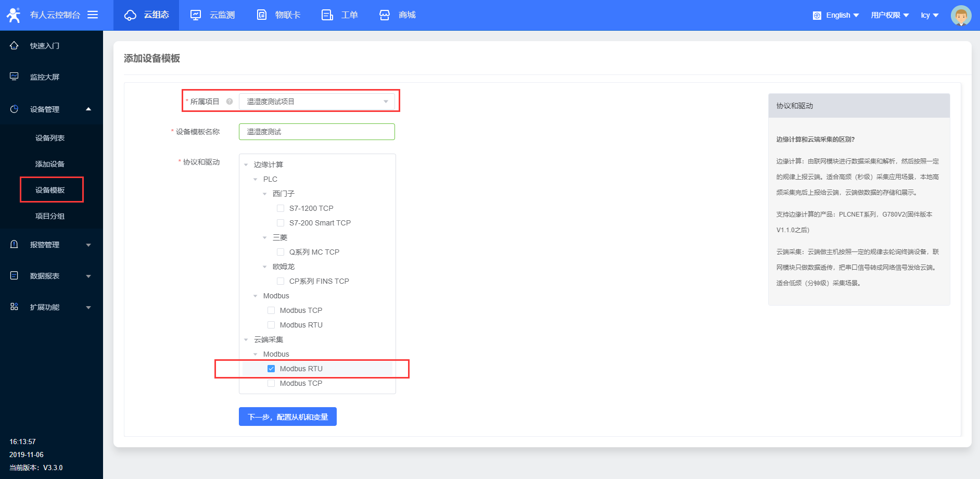The height and width of the screenshot is (479, 980).
Task: Open the user avatar picture
Action: coord(961,16)
